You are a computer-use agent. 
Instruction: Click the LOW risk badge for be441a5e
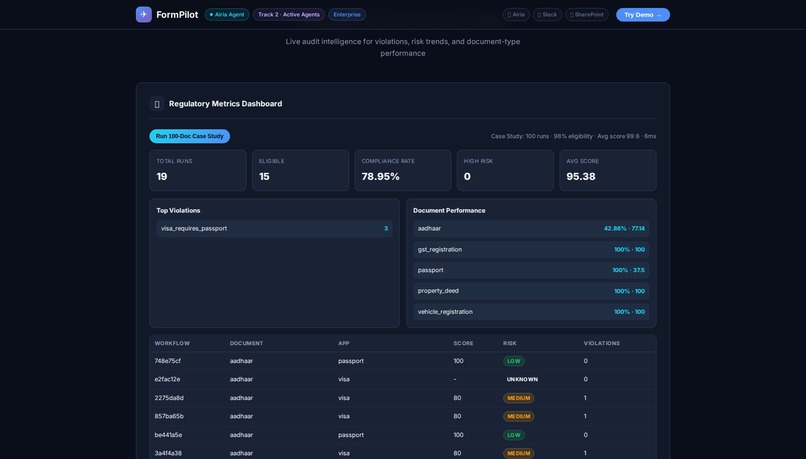514,435
